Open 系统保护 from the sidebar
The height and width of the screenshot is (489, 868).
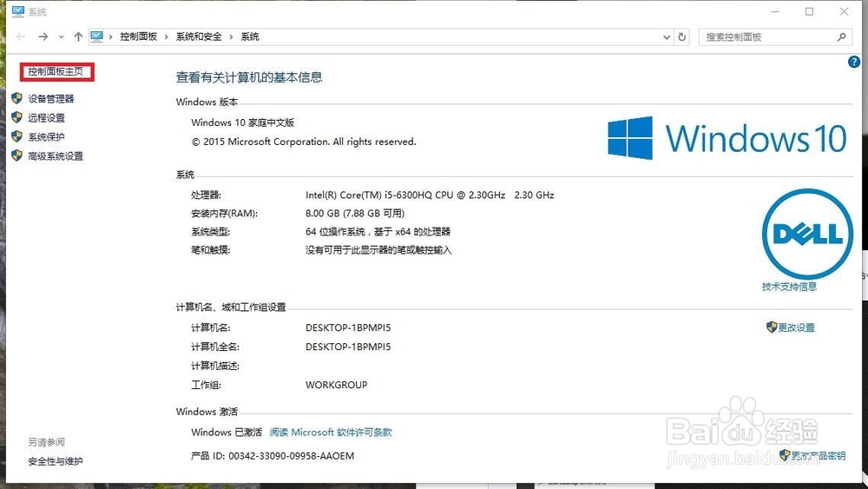coord(47,136)
